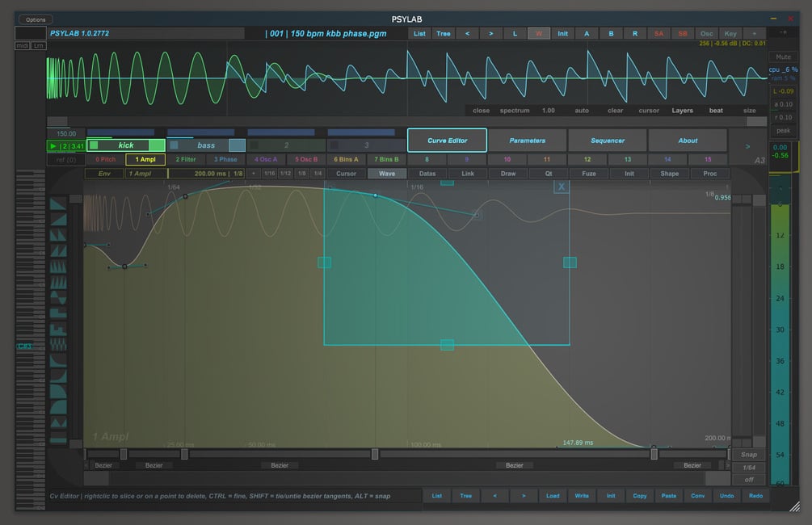
Task: Toggle the Osc display button
Action: (706, 34)
